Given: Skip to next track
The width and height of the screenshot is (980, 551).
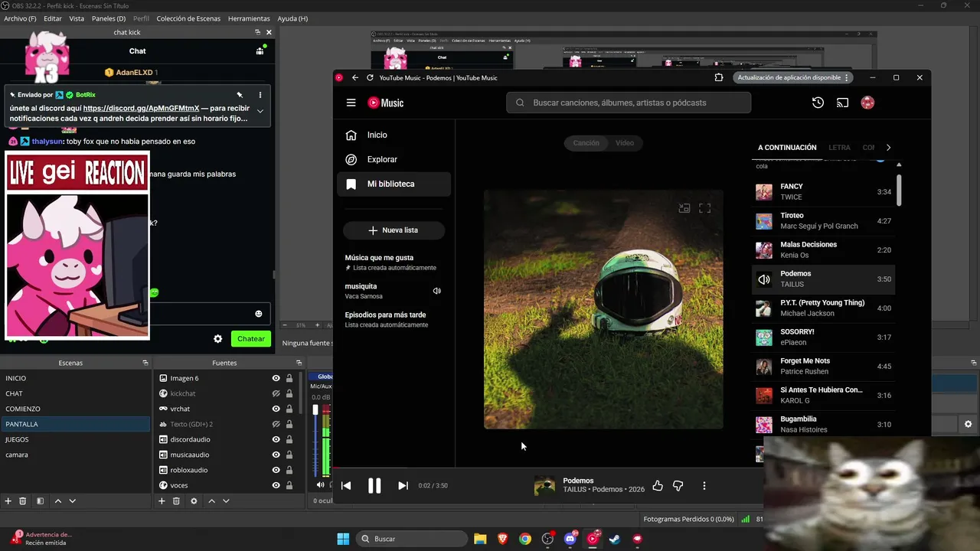Looking at the screenshot, I should coord(403,485).
